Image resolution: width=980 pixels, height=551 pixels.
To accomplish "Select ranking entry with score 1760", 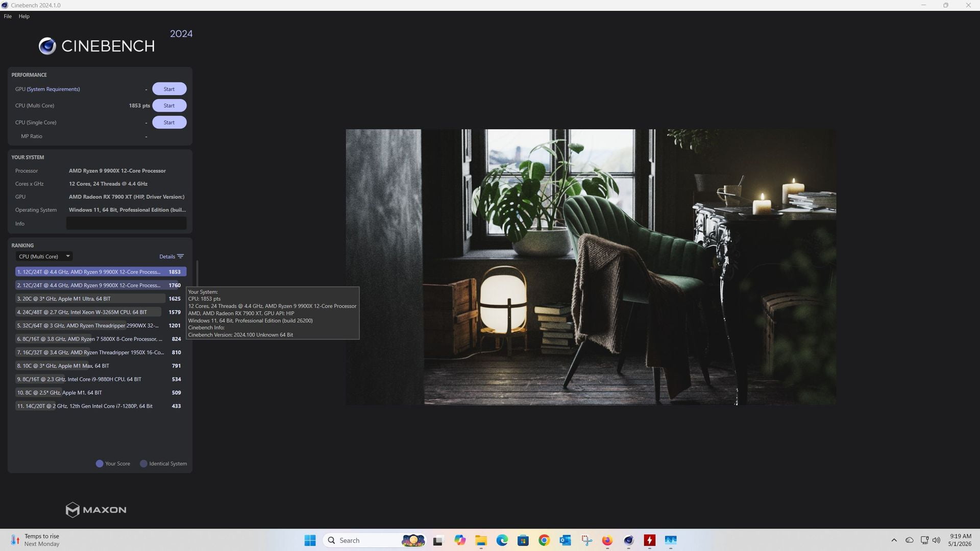I will [101, 285].
